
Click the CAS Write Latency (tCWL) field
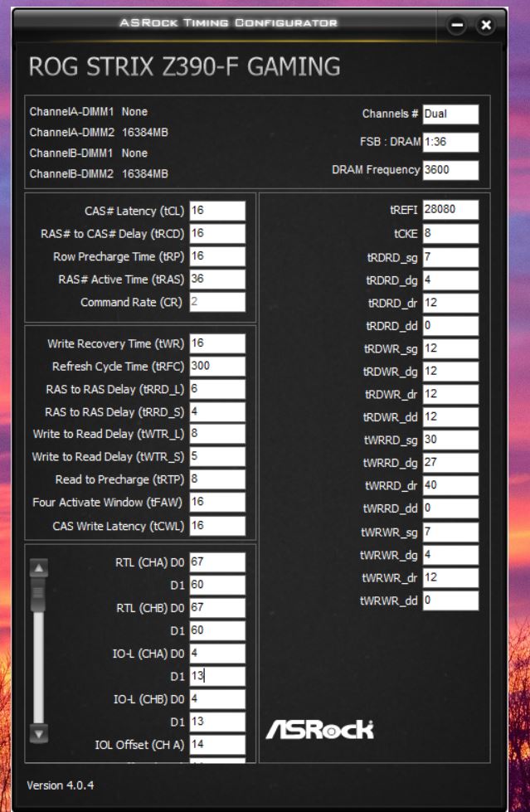click(217, 526)
